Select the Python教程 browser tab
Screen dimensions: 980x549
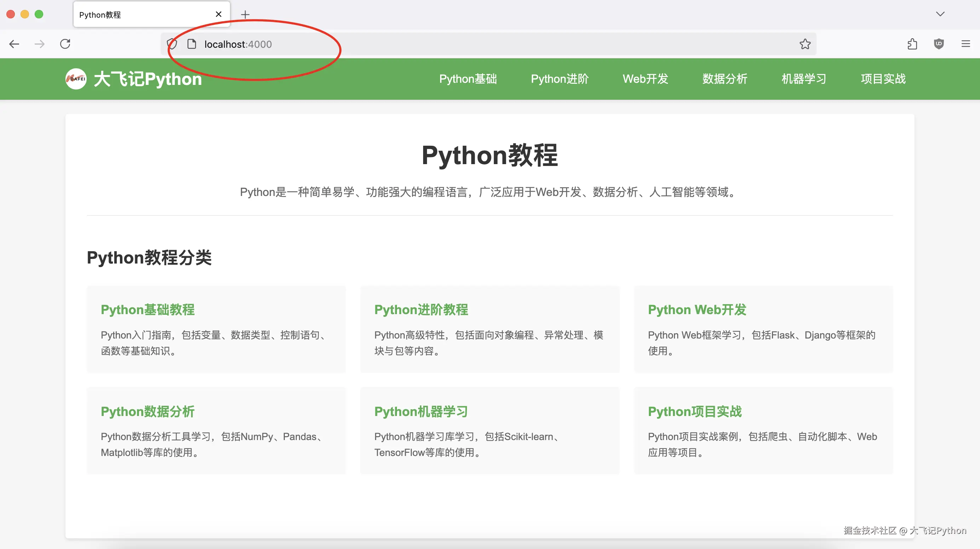pyautogui.click(x=141, y=15)
